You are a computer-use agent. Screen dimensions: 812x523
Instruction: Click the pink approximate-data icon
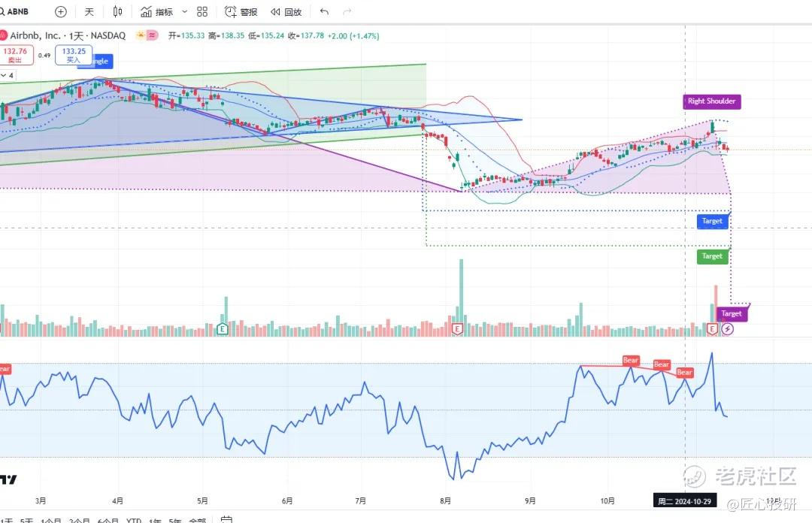(152, 35)
